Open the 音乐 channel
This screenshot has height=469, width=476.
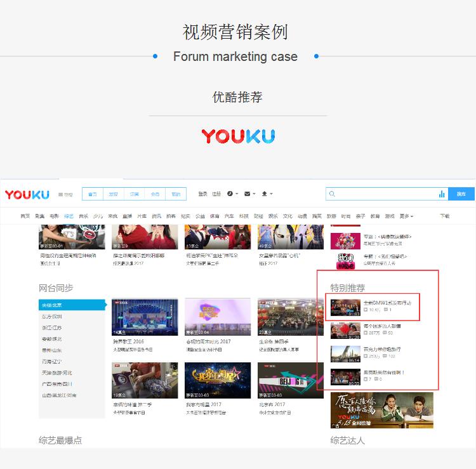84,216
